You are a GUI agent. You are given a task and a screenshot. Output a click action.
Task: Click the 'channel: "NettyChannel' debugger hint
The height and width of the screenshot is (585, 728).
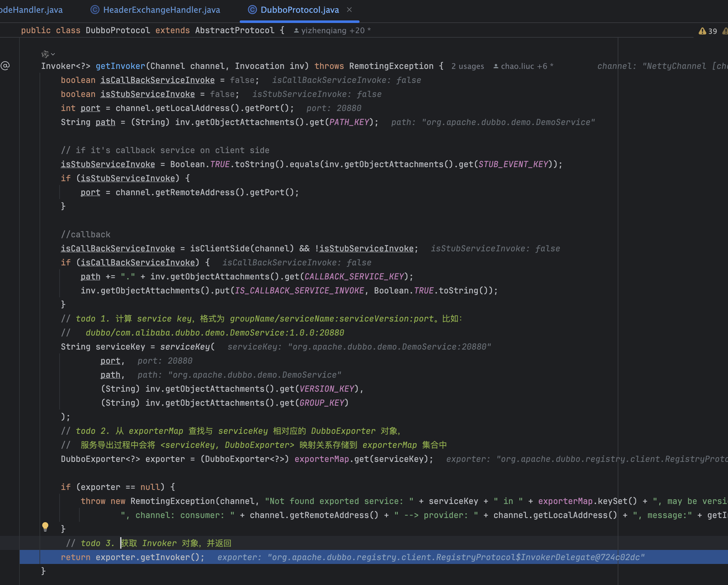(x=662, y=66)
